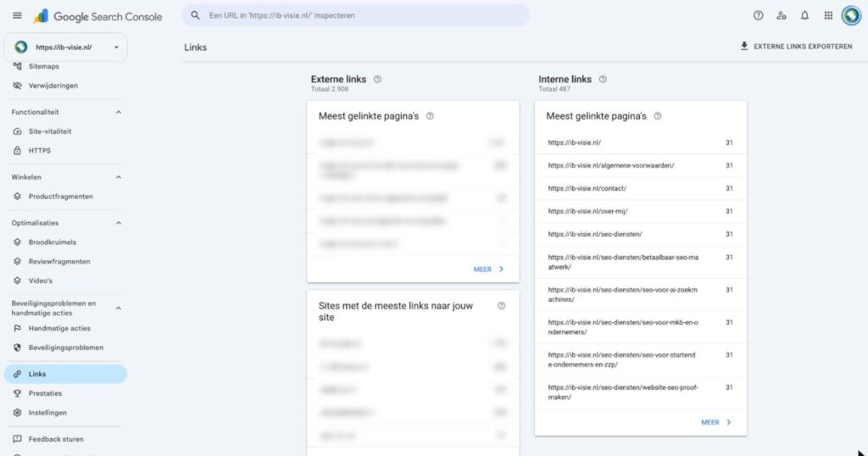The image size is (868, 456).
Task: Click MEER under internal most linked pages
Action: pyautogui.click(x=716, y=422)
